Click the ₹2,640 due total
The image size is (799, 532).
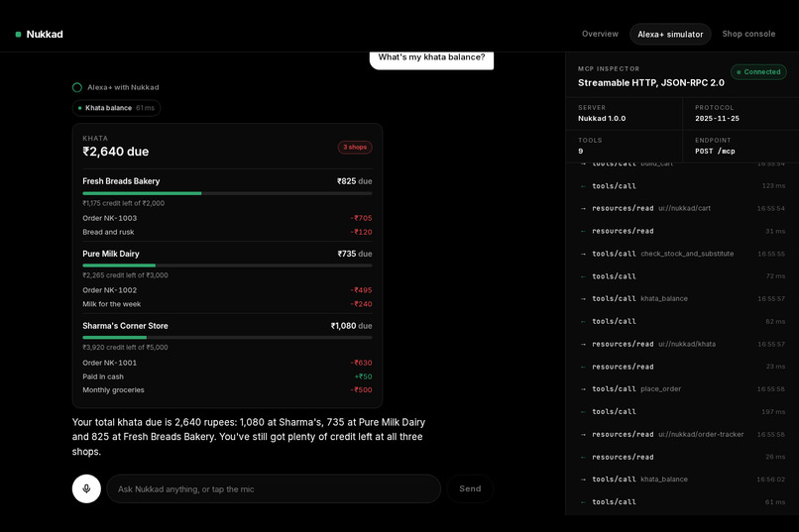[116, 152]
